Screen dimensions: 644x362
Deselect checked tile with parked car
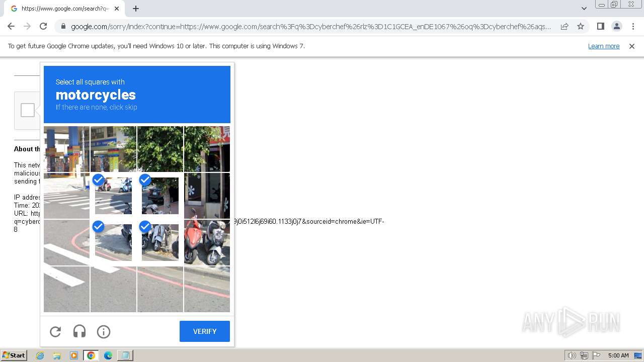point(160,196)
